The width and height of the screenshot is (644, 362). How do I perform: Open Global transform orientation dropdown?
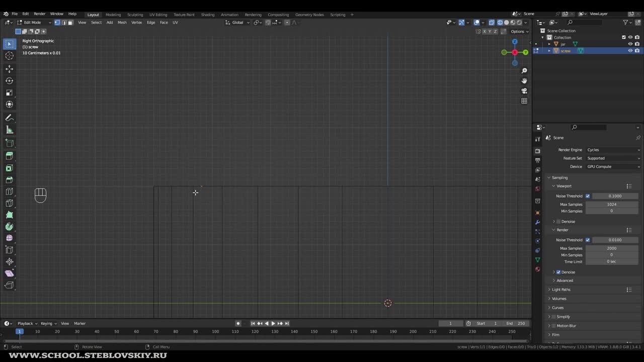[237, 22]
